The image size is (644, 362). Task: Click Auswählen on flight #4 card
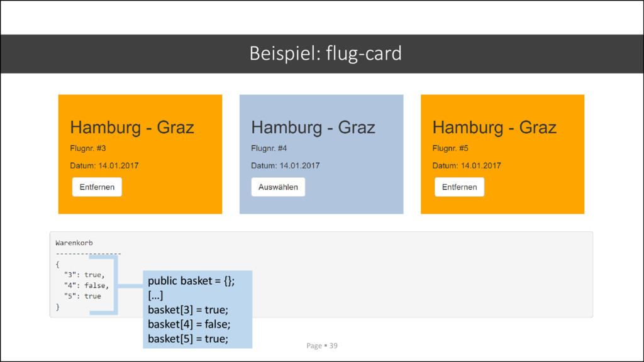[x=278, y=187]
